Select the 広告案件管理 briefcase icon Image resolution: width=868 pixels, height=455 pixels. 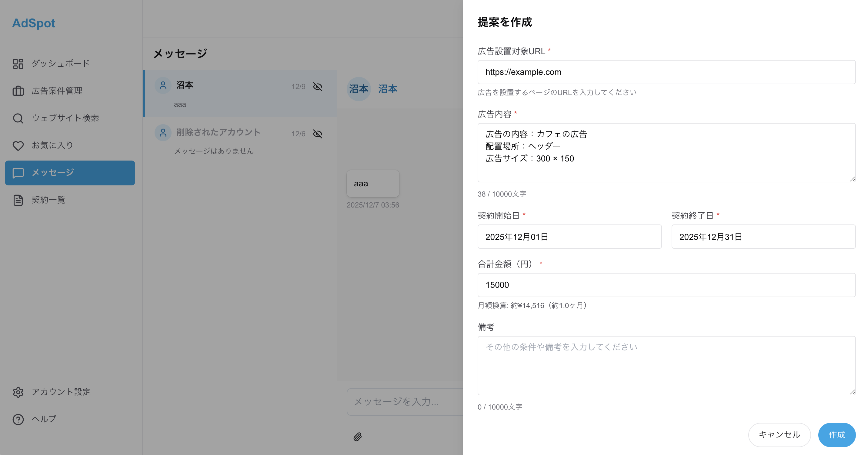coord(18,91)
